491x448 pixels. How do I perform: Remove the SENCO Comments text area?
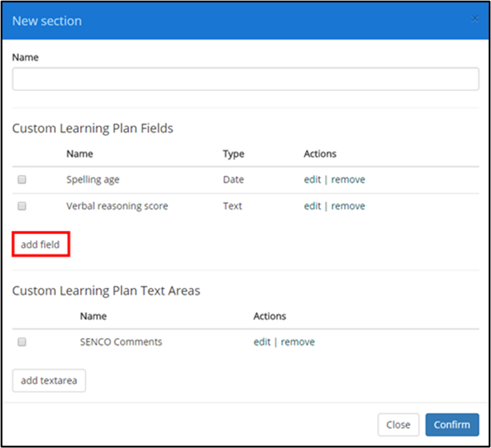pos(298,342)
